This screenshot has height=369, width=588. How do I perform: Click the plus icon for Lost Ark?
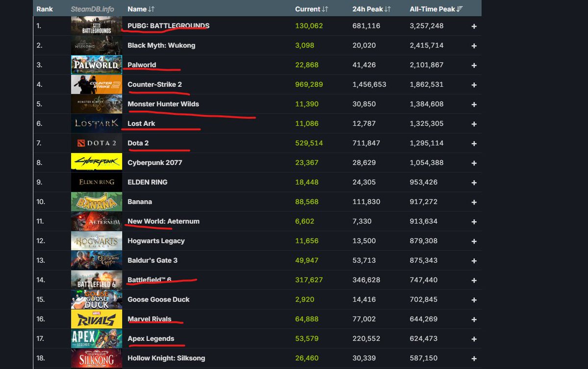(474, 124)
